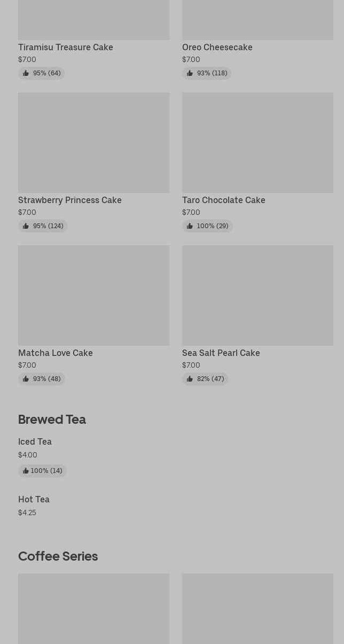Click the Matcha Love Cake title
This screenshot has height=644, width=344.
coord(56,353)
